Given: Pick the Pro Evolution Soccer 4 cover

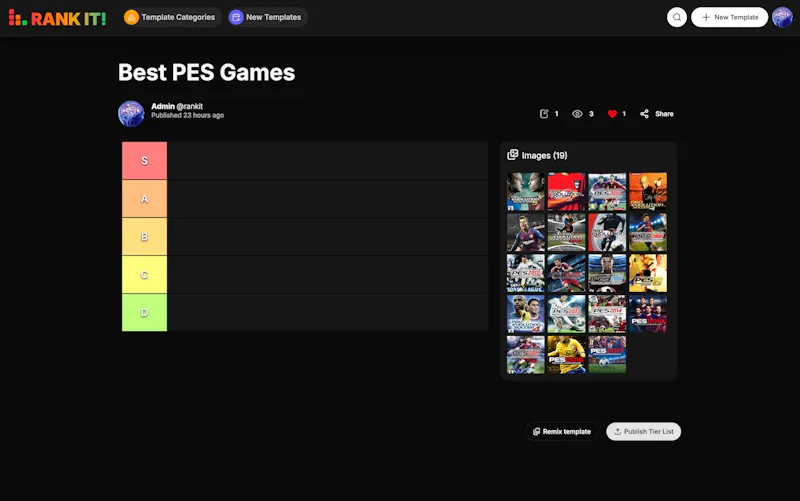Looking at the screenshot, I should 526,314.
